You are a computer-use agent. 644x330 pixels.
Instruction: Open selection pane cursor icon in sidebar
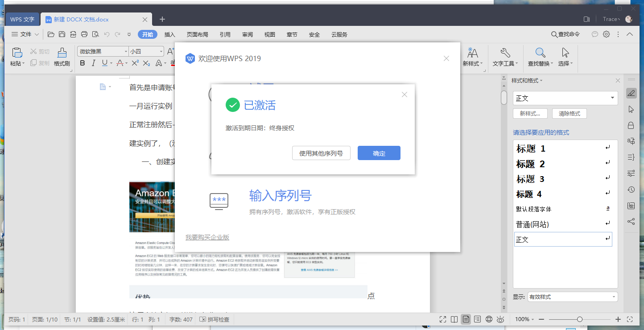tap(631, 109)
